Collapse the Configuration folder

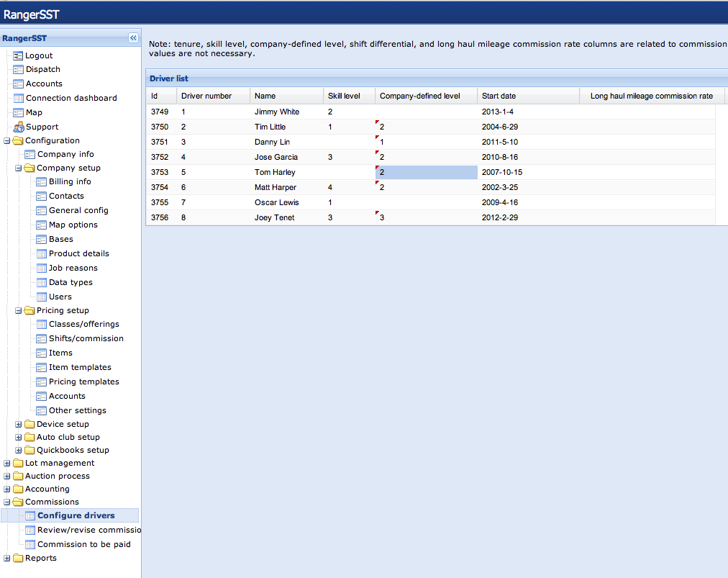click(7, 141)
